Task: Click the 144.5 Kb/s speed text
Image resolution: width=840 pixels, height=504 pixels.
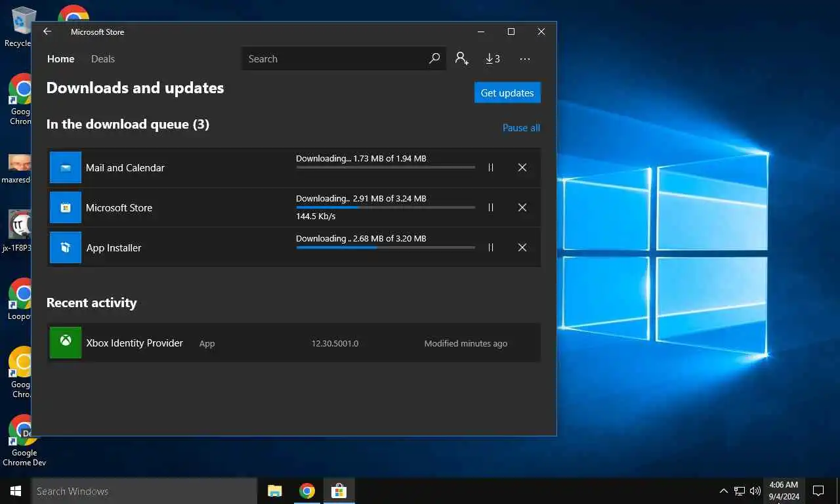Action: click(316, 216)
